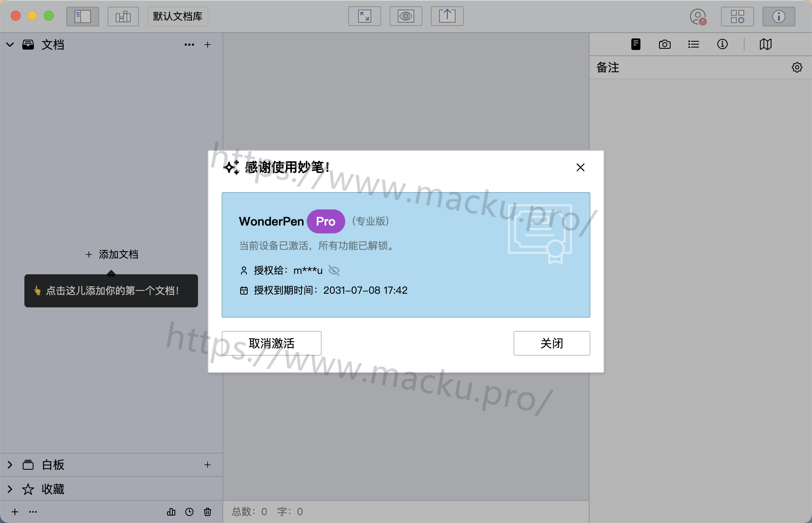The height and width of the screenshot is (523, 812).
Task: Switch to the outline list tab
Action: pyautogui.click(x=694, y=44)
